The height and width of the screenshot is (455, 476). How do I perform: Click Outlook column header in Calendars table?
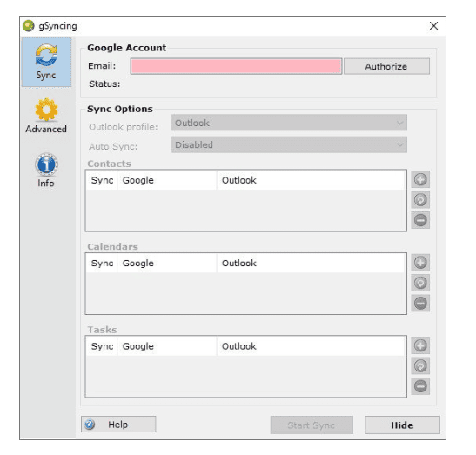pyautogui.click(x=312, y=263)
